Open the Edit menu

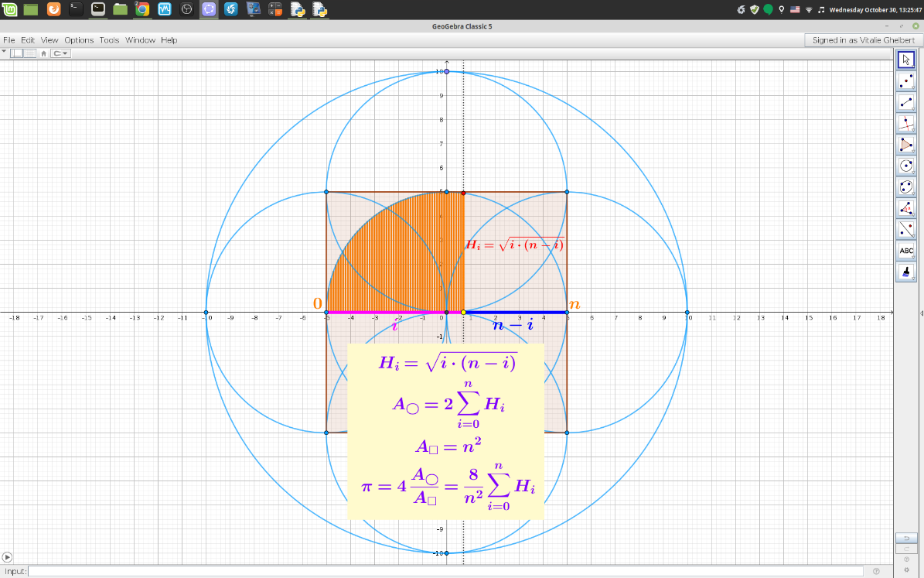tap(28, 40)
